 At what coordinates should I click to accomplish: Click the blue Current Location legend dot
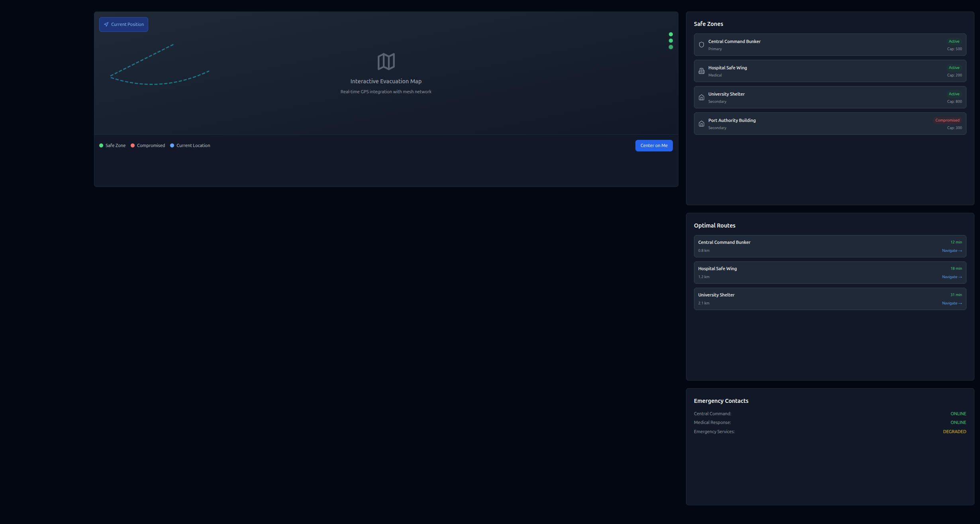point(172,145)
